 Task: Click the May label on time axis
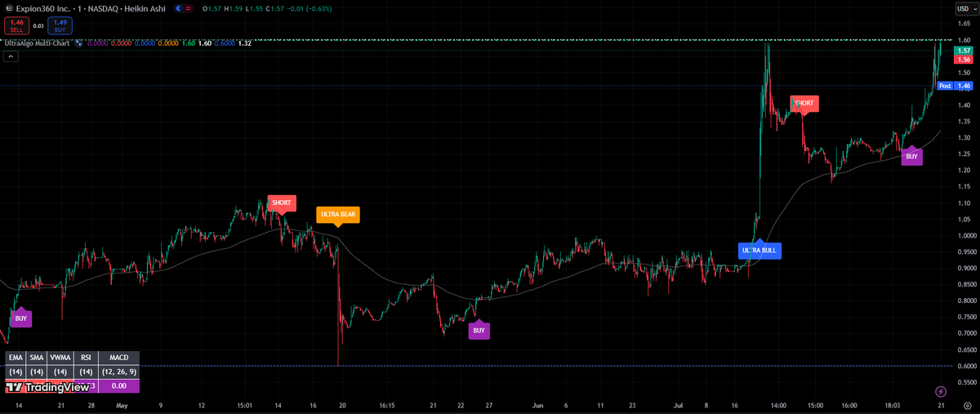122,405
